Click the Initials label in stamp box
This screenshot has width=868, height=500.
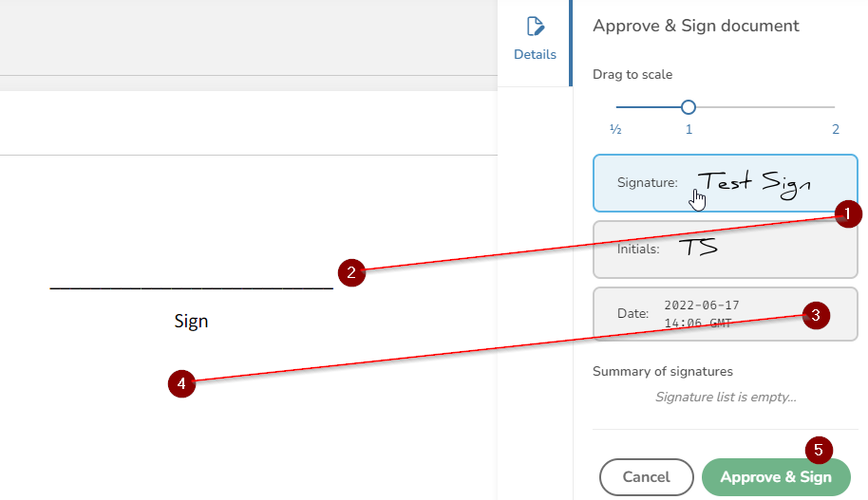click(x=637, y=249)
